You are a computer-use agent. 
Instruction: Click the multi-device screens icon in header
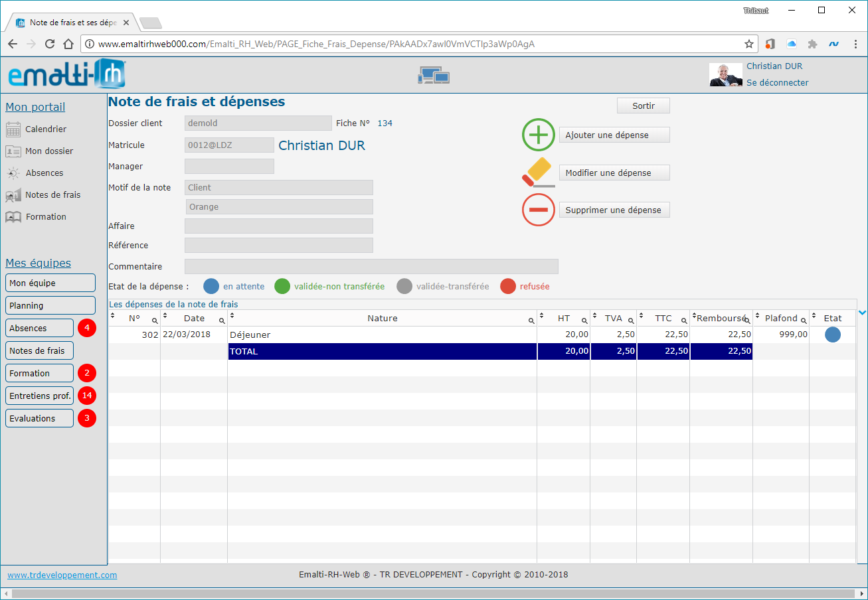point(434,75)
